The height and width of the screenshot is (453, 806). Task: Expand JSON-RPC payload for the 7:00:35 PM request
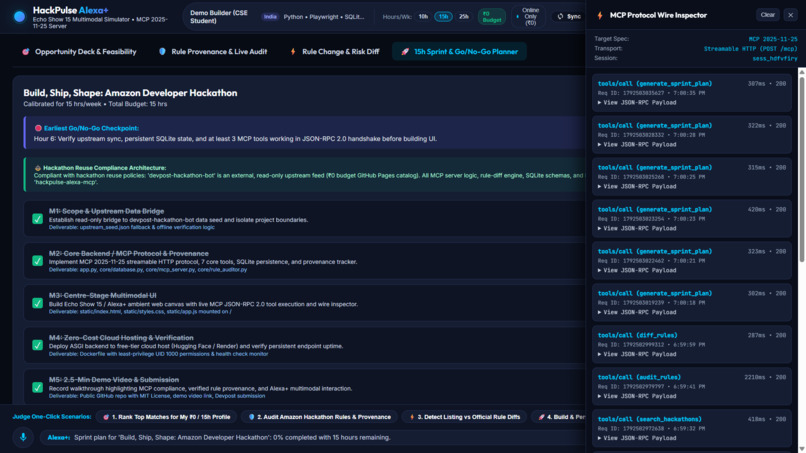tap(637, 103)
